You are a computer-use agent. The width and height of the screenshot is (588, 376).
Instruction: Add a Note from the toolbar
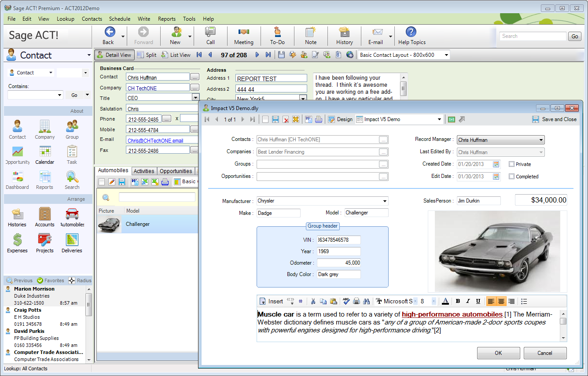pyautogui.click(x=311, y=32)
